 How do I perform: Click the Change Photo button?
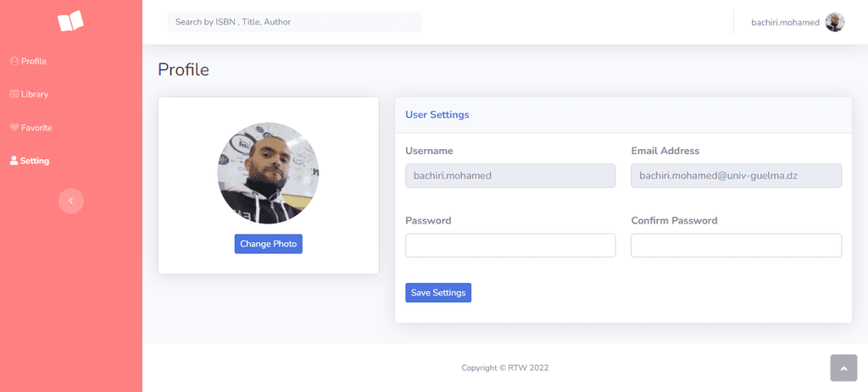pyautogui.click(x=269, y=244)
